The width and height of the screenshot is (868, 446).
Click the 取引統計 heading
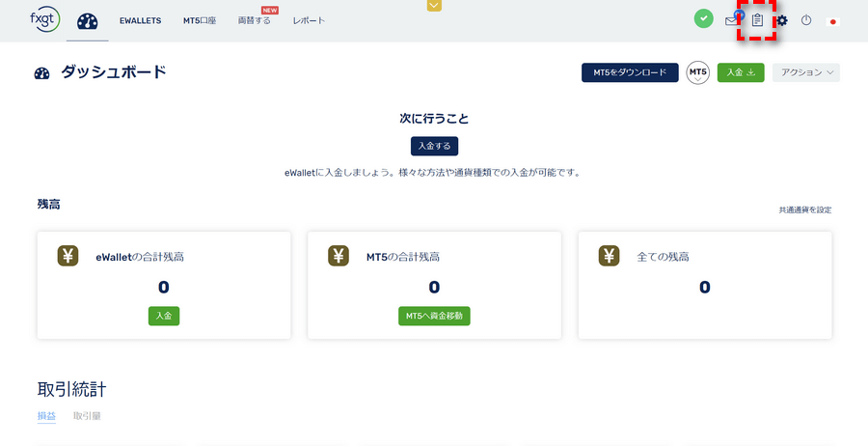[x=72, y=389]
